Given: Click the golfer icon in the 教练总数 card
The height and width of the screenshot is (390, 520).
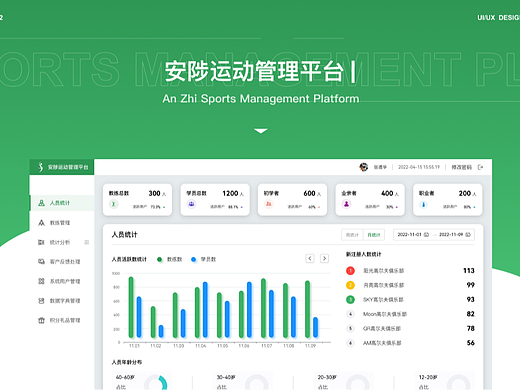Looking at the screenshot, I should 114,204.
